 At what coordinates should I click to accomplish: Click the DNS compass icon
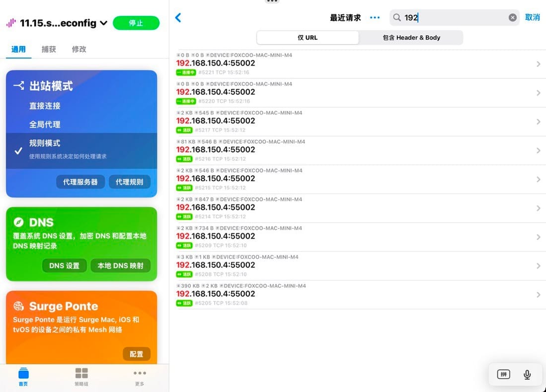18,222
